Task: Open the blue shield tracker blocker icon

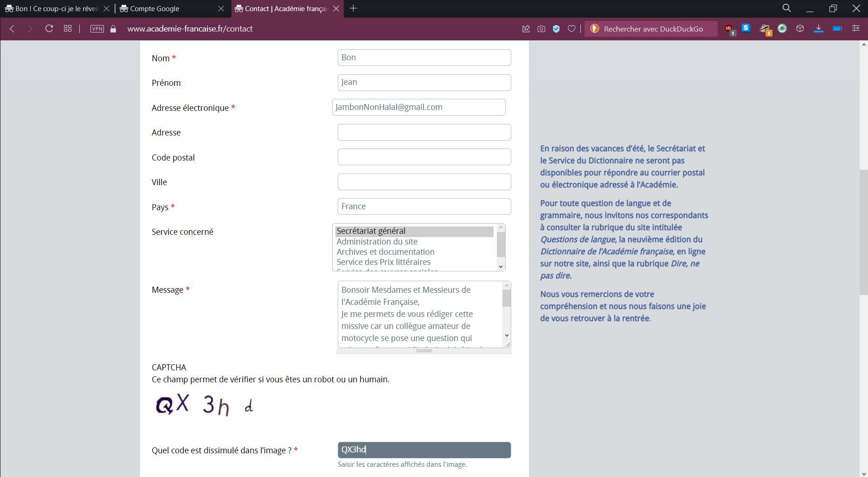Action: click(556, 29)
